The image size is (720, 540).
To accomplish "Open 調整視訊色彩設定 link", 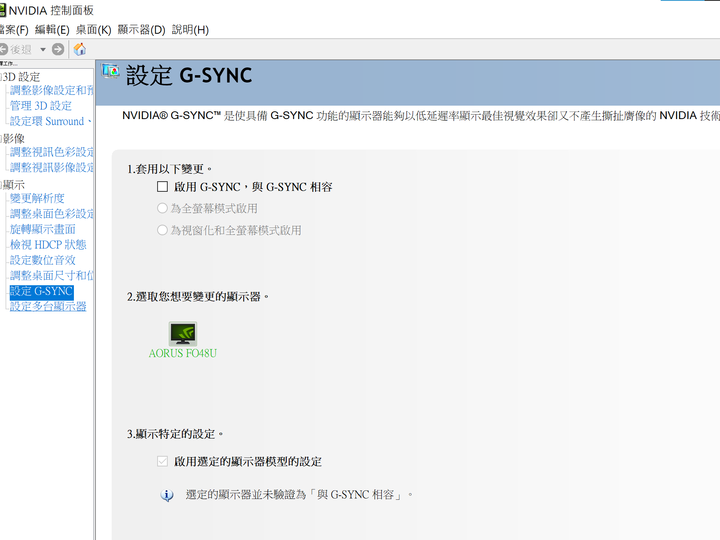I will (52, 152).
